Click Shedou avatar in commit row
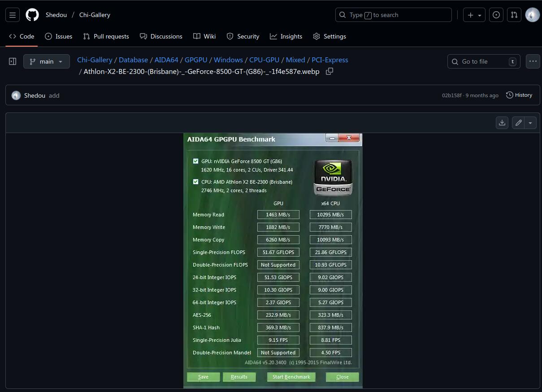The height and width of the screenshot is (392, 542). [x=16, y=95]
